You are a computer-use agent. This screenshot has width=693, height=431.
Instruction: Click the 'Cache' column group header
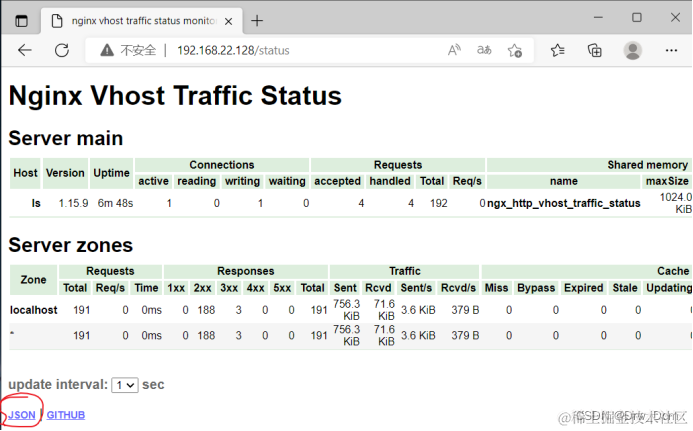[x=673, y=271]
